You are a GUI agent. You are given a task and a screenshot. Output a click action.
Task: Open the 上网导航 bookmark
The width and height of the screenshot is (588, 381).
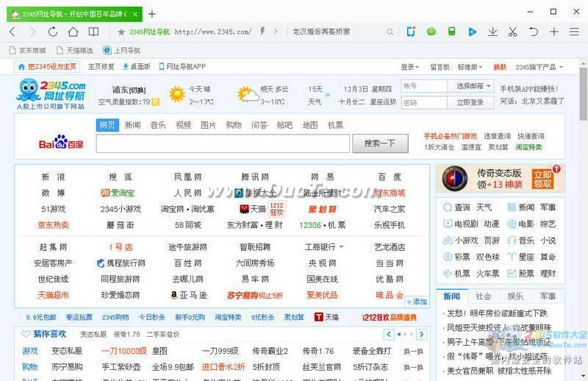122,50
